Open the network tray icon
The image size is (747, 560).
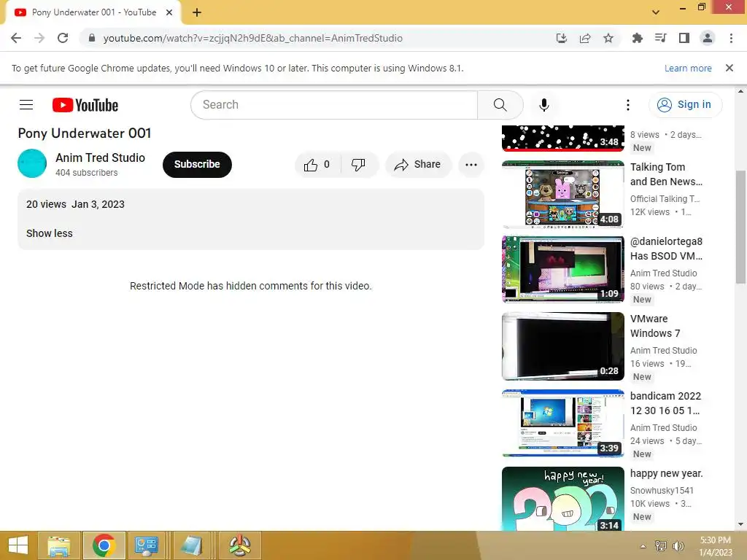click(661, 546)
